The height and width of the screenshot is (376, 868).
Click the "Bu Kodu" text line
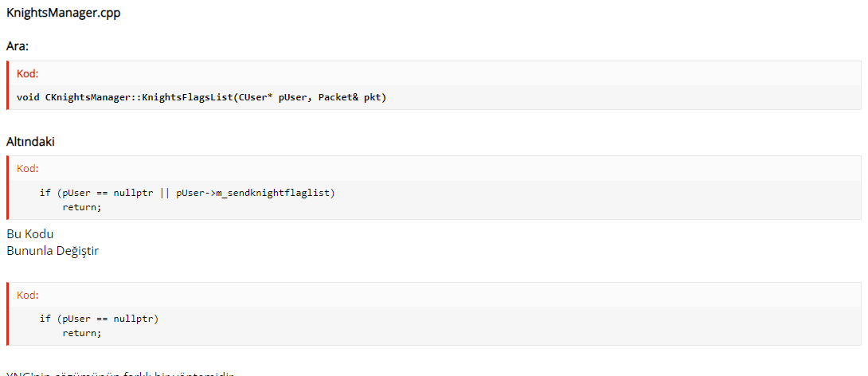tap(30, 233)
